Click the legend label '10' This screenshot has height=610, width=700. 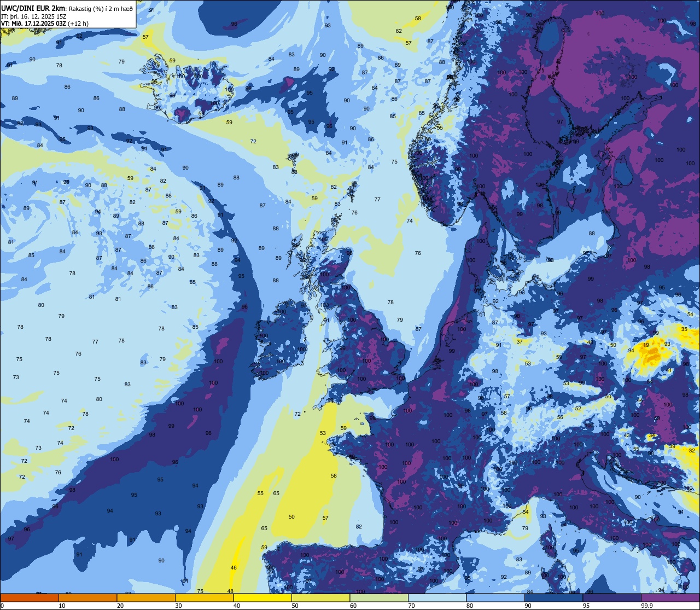click(62, 606)
